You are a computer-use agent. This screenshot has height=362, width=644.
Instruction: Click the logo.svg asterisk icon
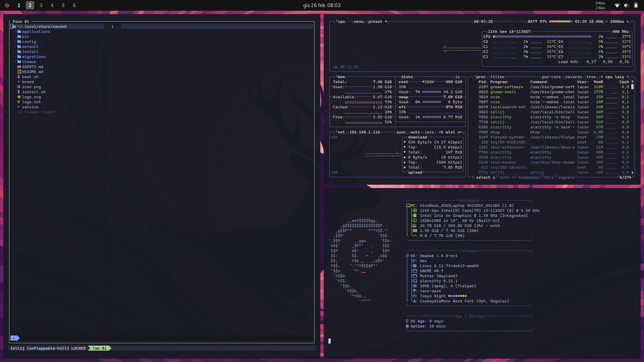pos(19,97)
